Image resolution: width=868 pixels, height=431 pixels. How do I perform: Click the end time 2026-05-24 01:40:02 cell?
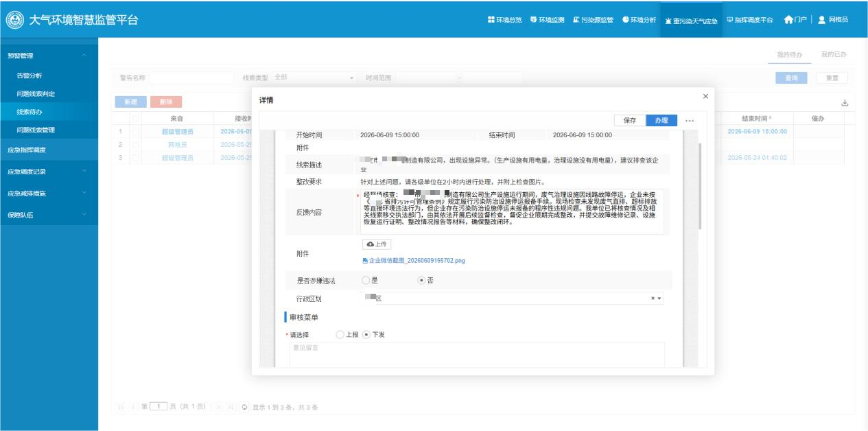point(756,157)
